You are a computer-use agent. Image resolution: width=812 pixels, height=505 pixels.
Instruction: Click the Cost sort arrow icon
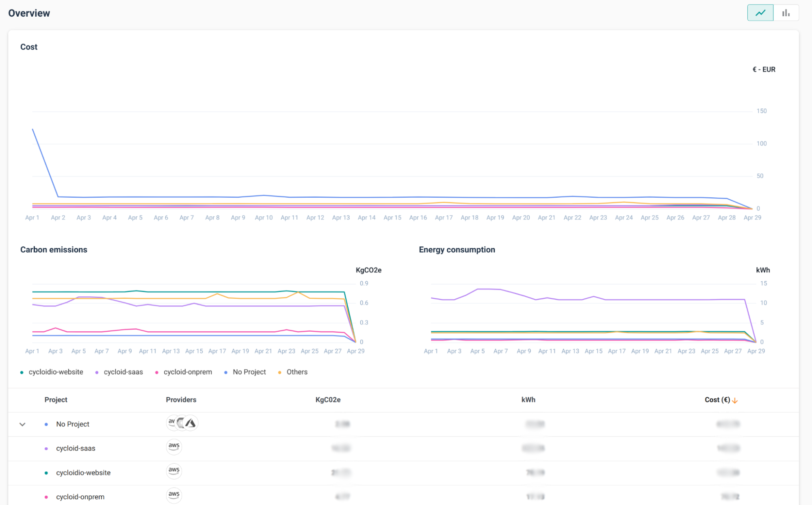click(x=735, y=400)
